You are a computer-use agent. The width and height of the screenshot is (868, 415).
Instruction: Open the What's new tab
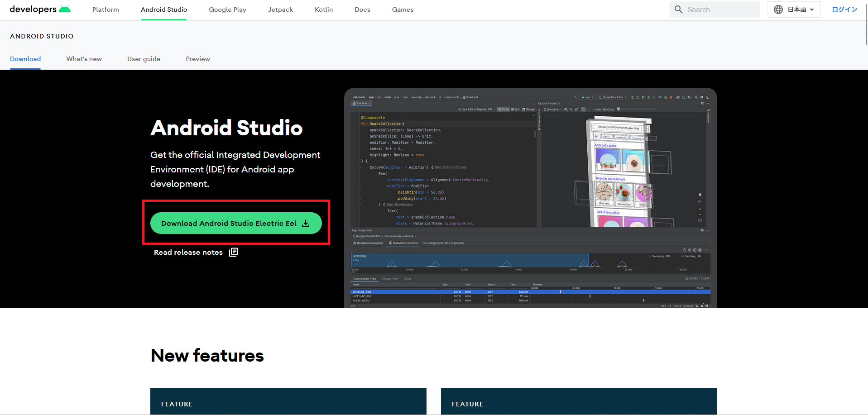click(x=84, y=59)
